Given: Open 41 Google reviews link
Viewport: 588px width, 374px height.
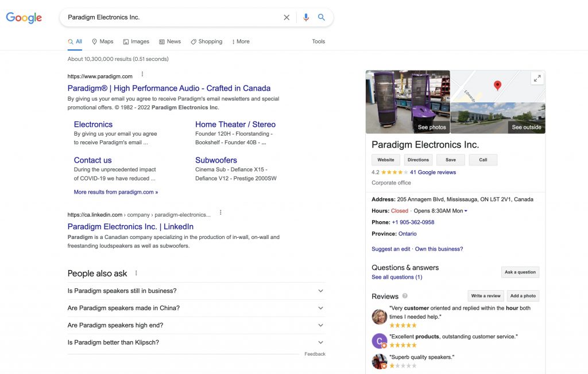Looking at the screenshot, I should pyautogui.click(x=433, y=172).
